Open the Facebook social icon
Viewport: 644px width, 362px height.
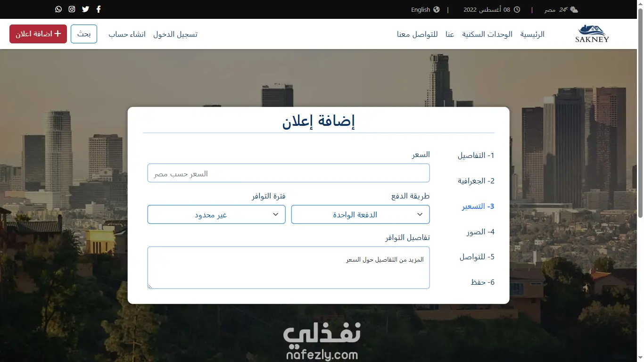(x=99, y=9)
